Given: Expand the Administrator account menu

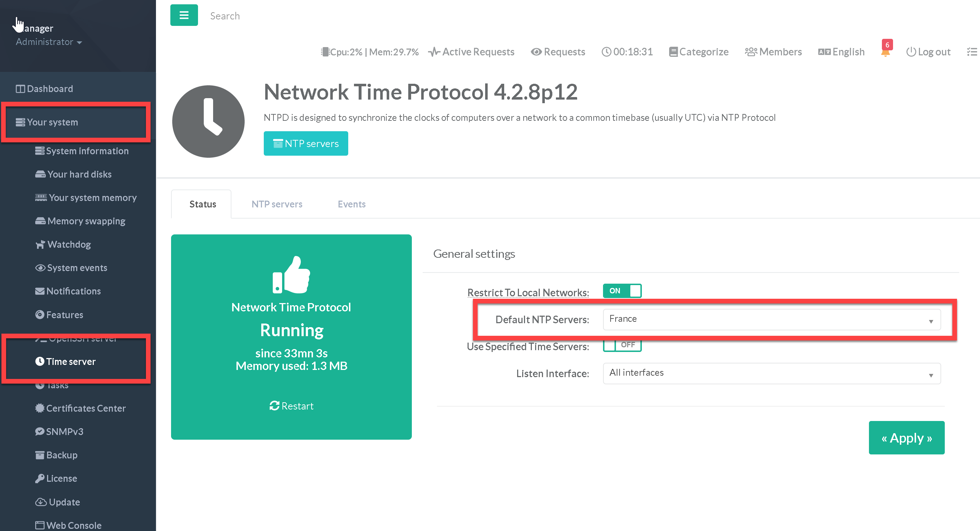Looking at the screenshot, I should click(49, 42).
